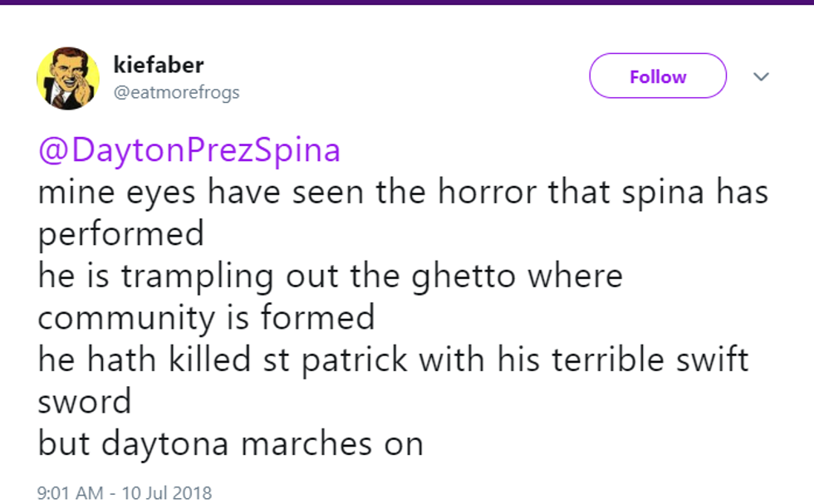Click the word "ghetto" in the tweet

[x=454, y=276]
